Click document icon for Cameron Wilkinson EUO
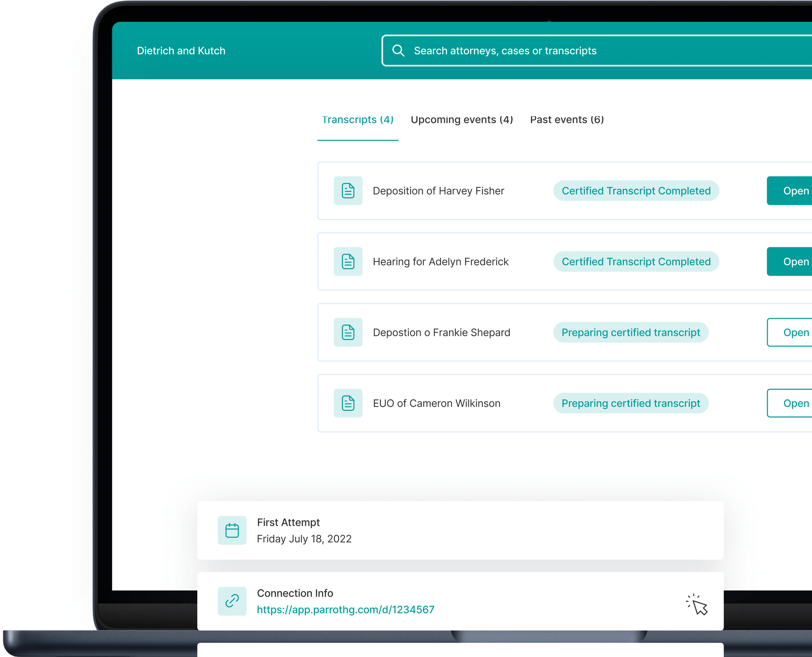 pyautogui.click(x=348, y=403)
